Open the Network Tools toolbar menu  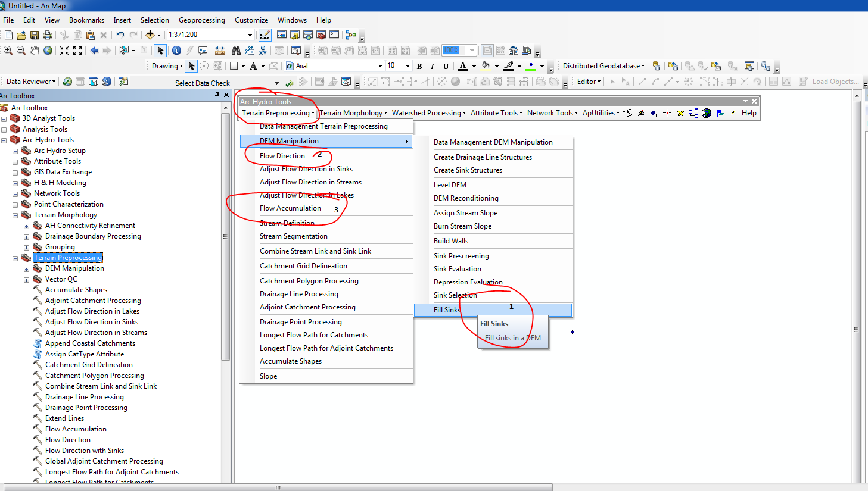[x=552, y=113]
